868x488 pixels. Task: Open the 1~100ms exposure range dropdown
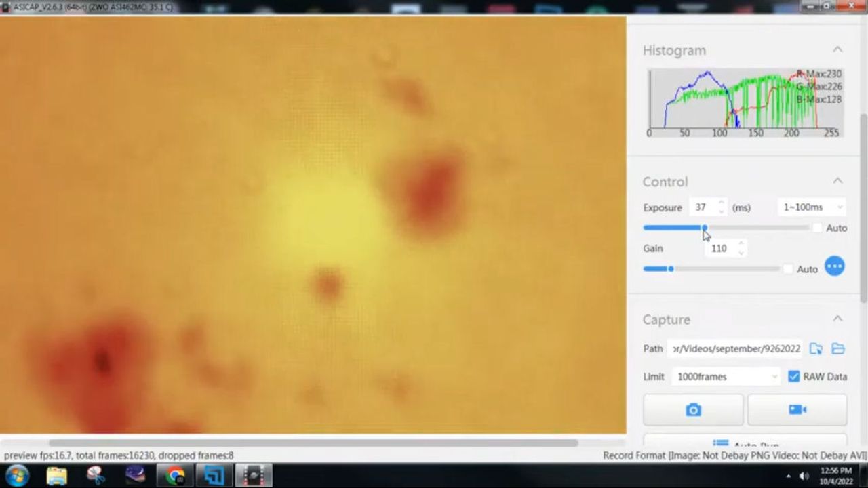click(812, 207)
